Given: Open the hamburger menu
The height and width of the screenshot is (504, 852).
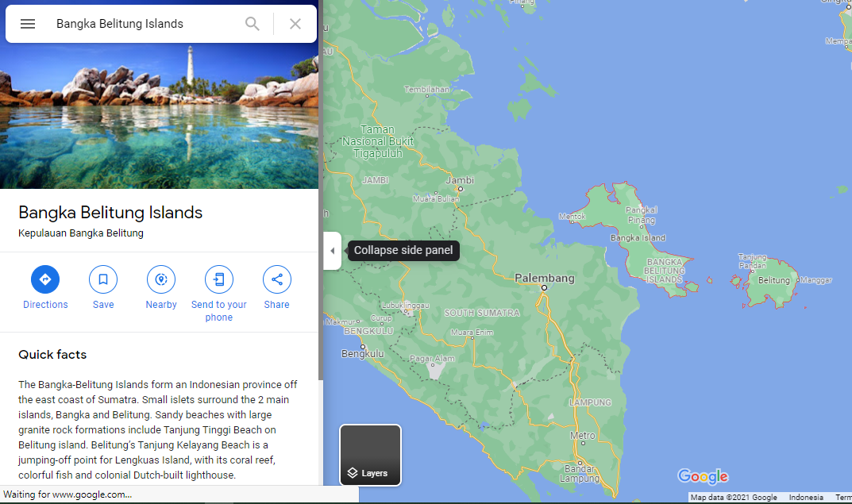Looking at the screenshot, I should pos(28,24).
